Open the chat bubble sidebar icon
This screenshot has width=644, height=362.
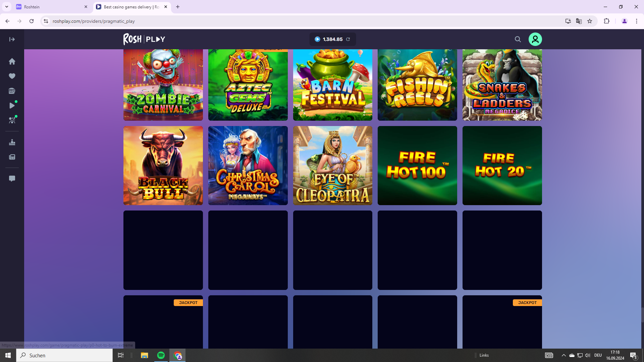(12, 178)
